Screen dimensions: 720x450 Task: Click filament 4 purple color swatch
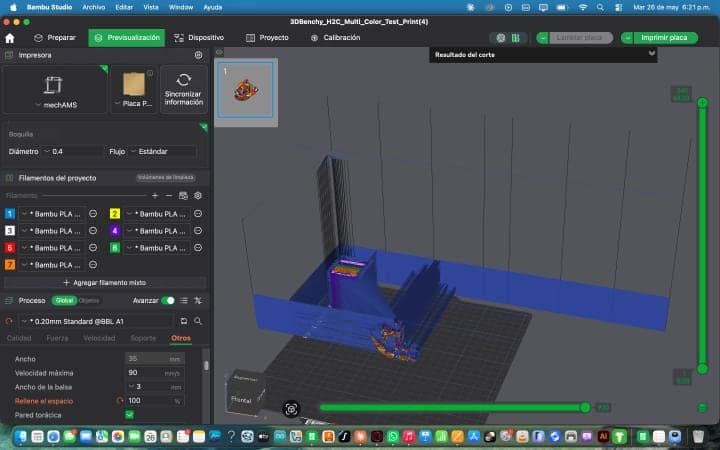pos(115,231)
